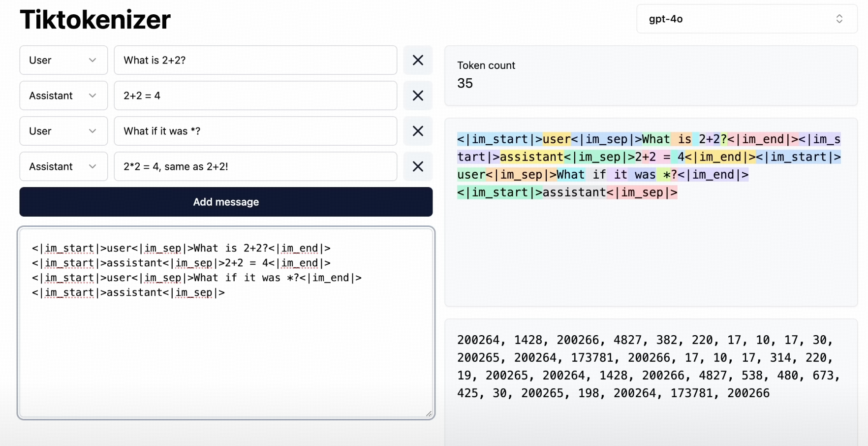Open role dropdown for '2*2 = 4, same as 2+2!' row

click(63, 166)
